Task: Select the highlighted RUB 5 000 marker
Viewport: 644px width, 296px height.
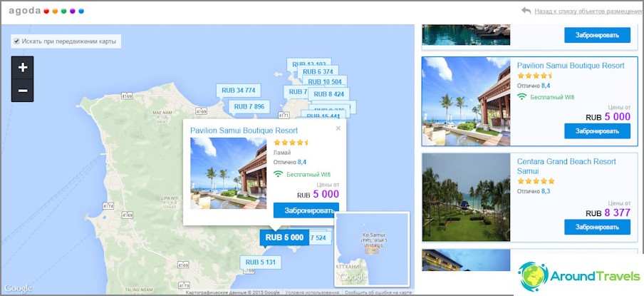Action: [284, 238]
